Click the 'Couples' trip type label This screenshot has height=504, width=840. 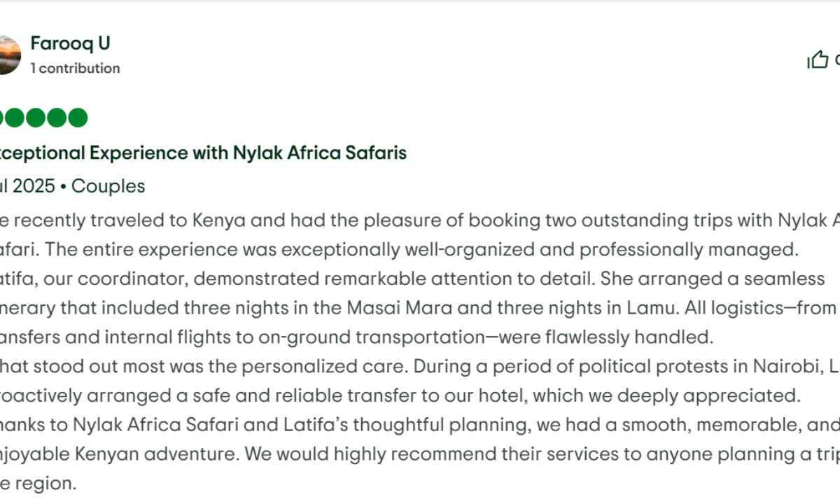pos(108,186)
